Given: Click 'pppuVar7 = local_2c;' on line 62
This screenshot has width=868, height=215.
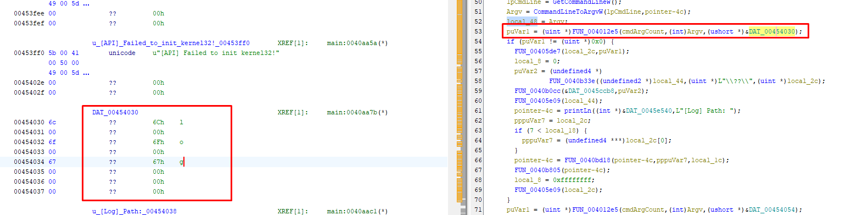Looking at the screenshot, I should coord(553,120).
